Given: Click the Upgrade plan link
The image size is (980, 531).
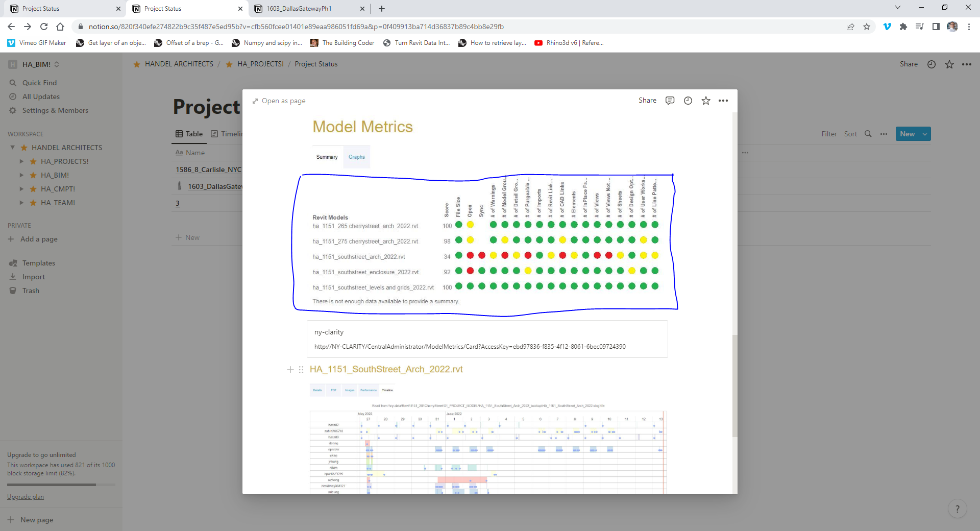Looking at the screenshot, I should (x=26, y=497).
